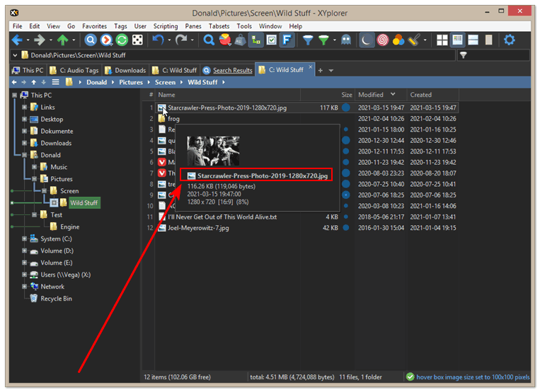
Task: Click the dice icon in the toolbar
Action: pos(138,40)
